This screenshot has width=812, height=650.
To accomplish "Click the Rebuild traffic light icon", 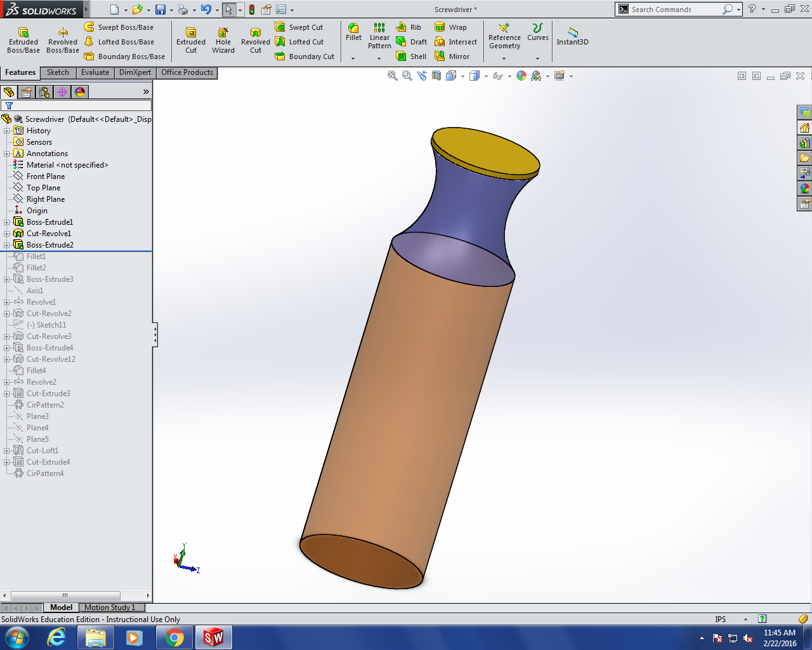I will coord(252,10).
